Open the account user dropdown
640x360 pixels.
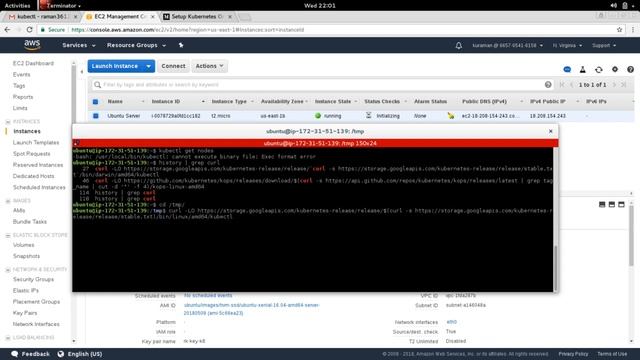click(x=507, y=46)
